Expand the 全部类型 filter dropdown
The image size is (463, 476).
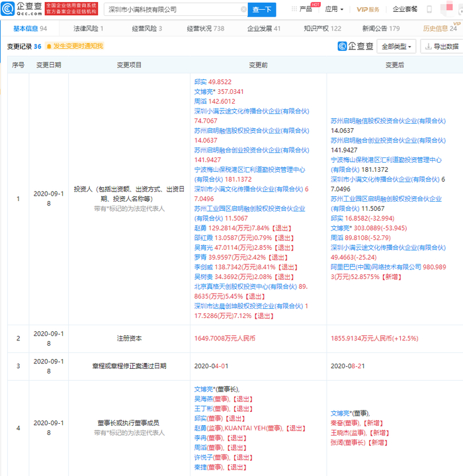396,46
